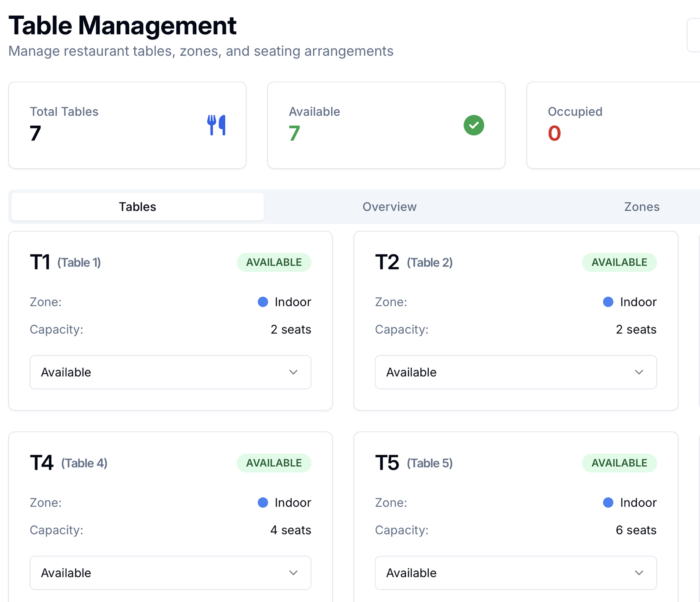Click the AVAILABLE badge on T5
700x602 pixels.
click(619, 463)
